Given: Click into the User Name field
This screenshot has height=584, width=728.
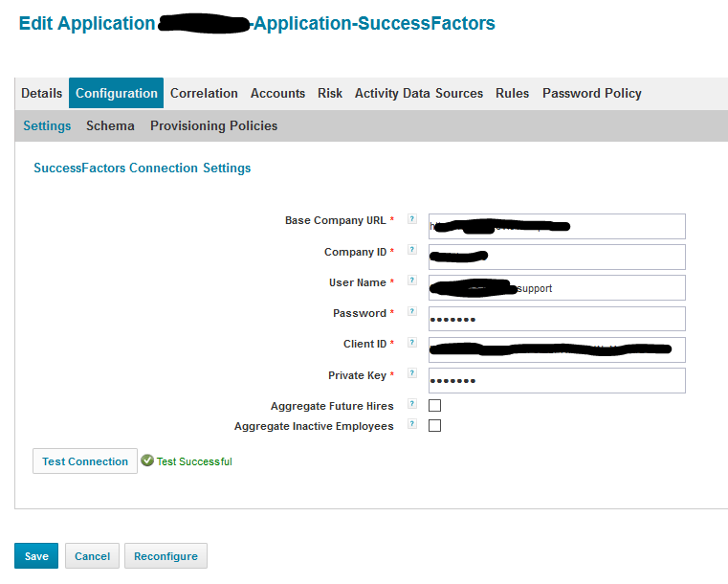Looking at the screenshot, I should coord(557,288).
